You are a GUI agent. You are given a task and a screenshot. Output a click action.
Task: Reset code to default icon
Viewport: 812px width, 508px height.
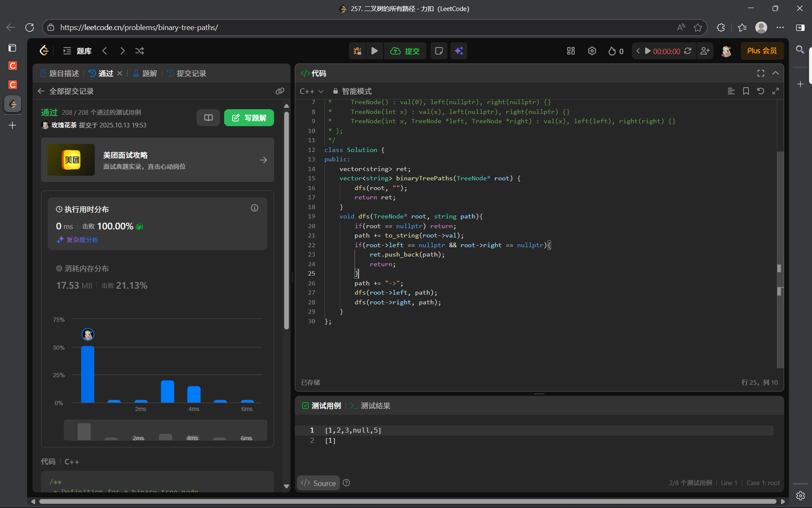[x=760, y=91]
